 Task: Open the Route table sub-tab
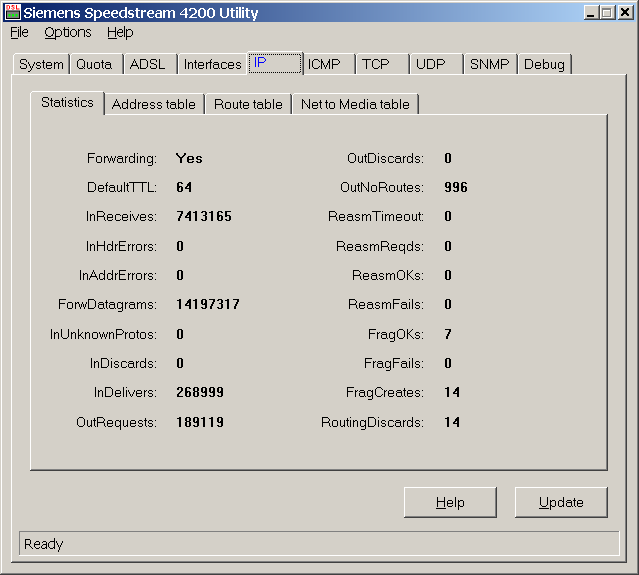pyautogui.click(x=248, y=104)
